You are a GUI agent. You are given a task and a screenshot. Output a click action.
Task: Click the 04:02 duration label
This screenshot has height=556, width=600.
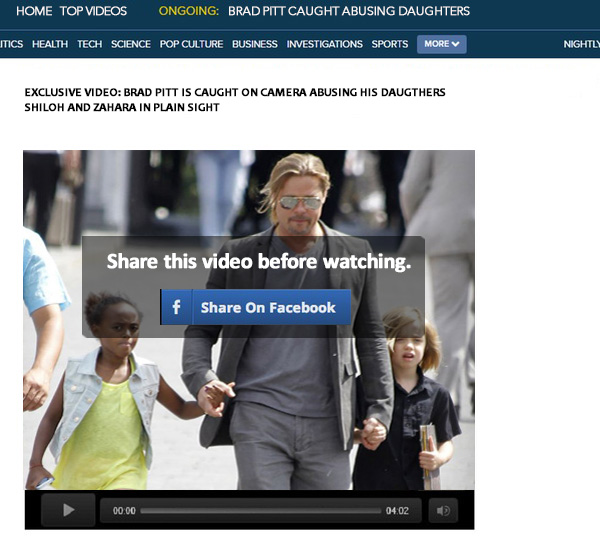(x=397, y=511)
